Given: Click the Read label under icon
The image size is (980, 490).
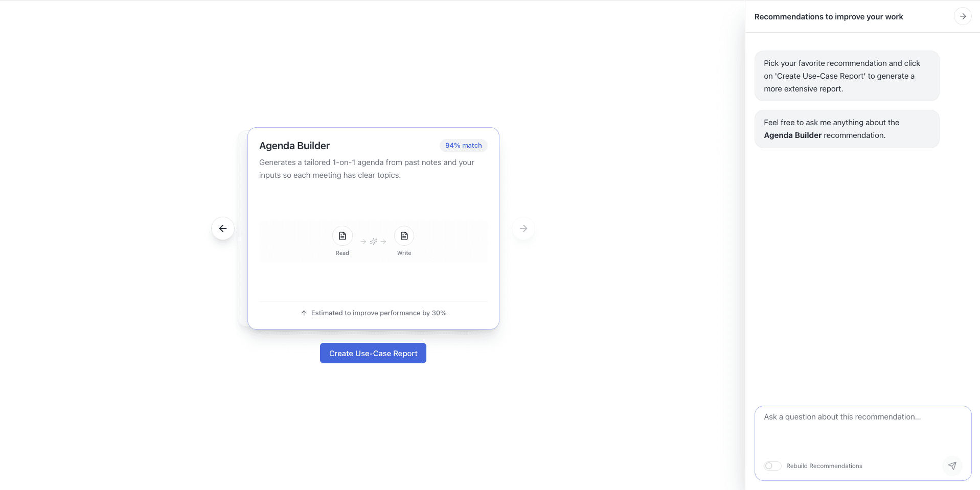Looking at the screenshot, I should (x=343, y=253).
